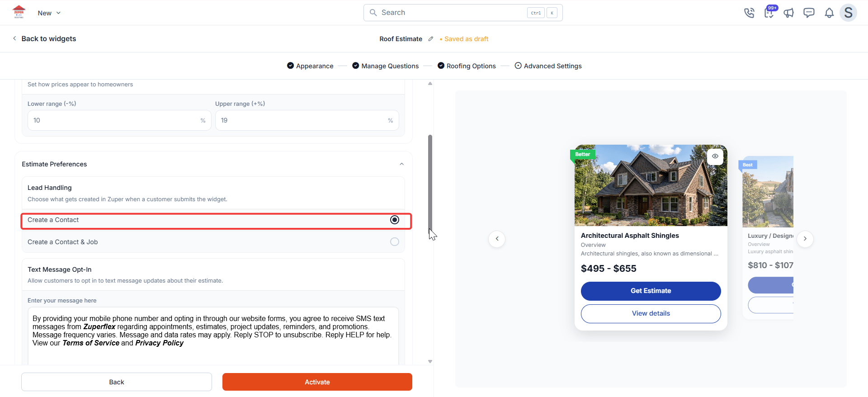Click the scrollbar up arrow
868x397 pixels.
[x=430, y=84]
